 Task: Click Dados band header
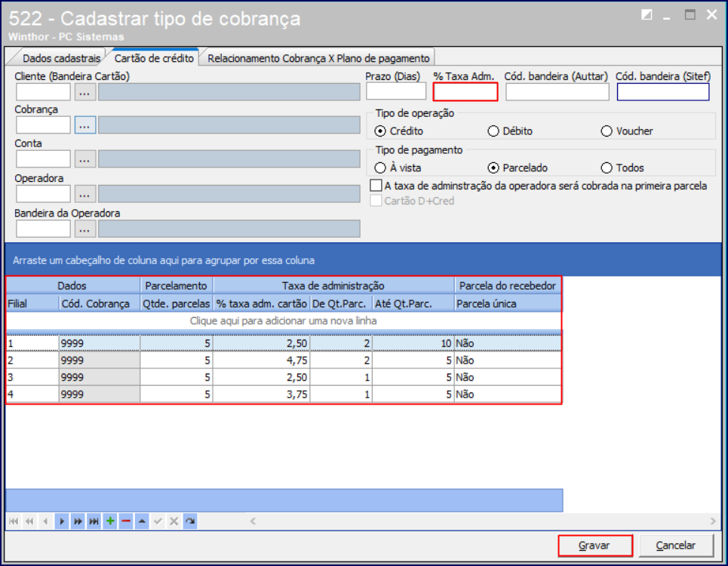[72, 285]
